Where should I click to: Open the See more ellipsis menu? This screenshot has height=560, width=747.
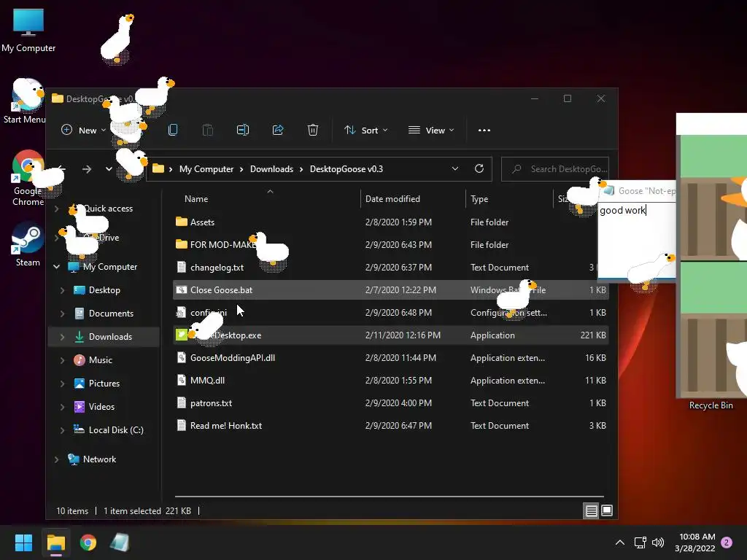click(484, 130)
